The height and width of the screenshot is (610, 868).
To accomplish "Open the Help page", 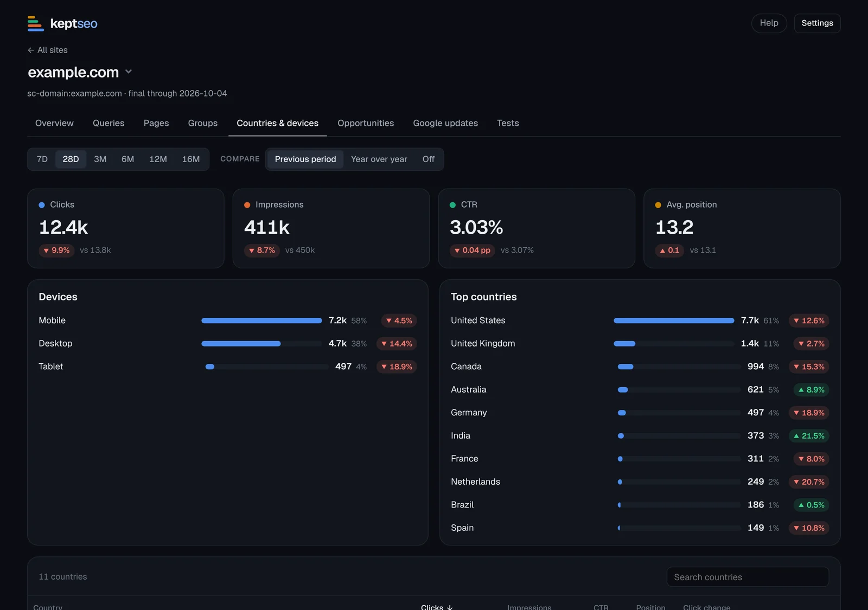I will 769,23.
